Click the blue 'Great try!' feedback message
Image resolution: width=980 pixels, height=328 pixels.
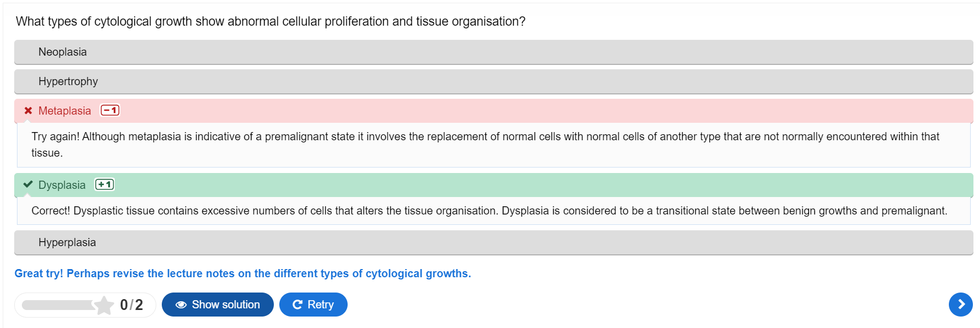coord(242,273)
